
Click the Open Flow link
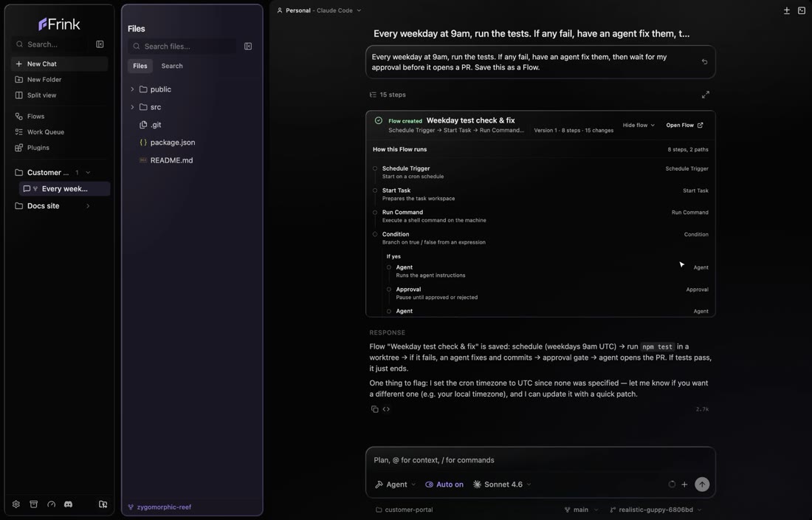[684, 125]
